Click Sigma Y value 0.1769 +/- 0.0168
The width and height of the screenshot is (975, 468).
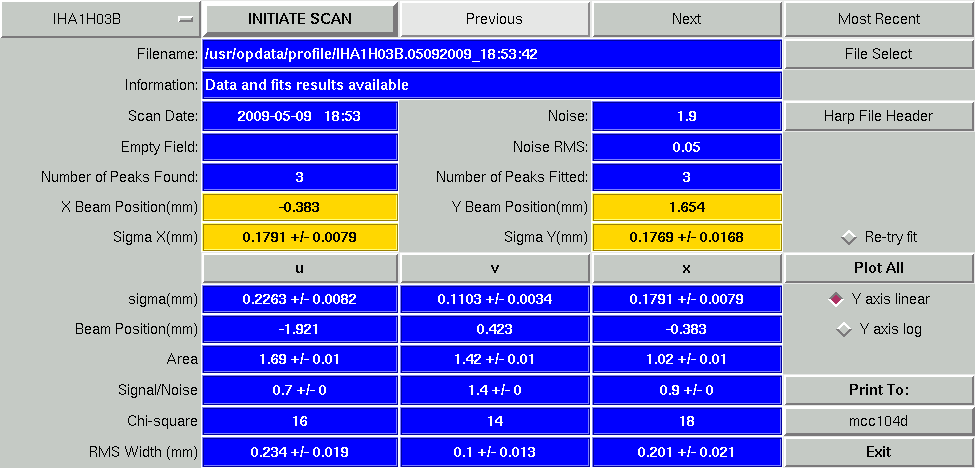coord(686,237)
